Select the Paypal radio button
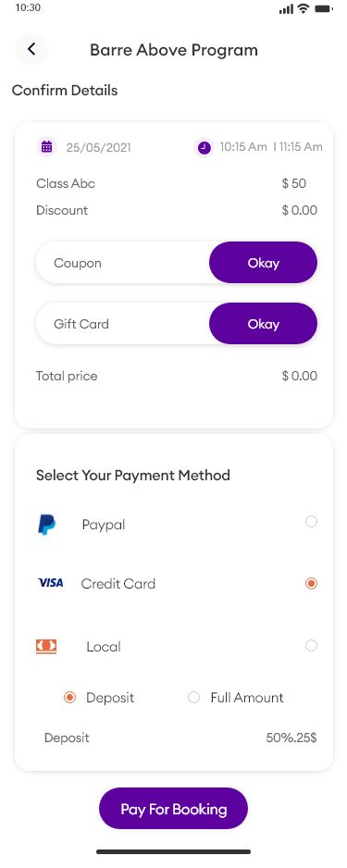347x868 pixels. [x=312, y=522]
